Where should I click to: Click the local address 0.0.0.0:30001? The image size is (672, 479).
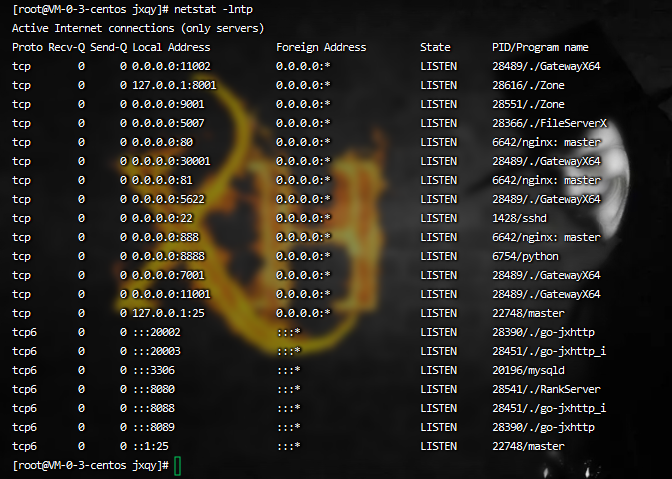pos(171,161)
